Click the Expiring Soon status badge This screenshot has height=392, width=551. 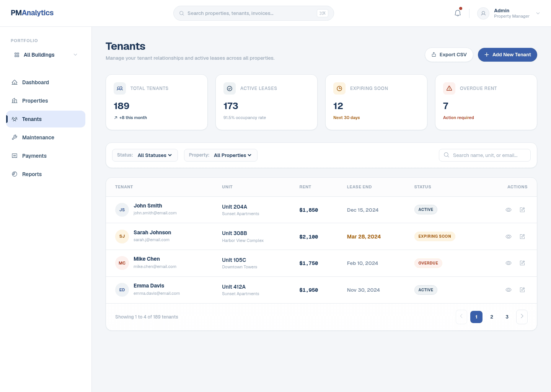click(x=435, y=236)
